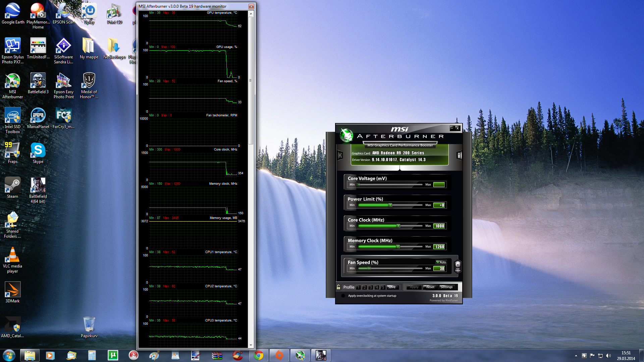Click the volume speaker tray icon
This screenshot has width=644, height=362.
[608, 356]
